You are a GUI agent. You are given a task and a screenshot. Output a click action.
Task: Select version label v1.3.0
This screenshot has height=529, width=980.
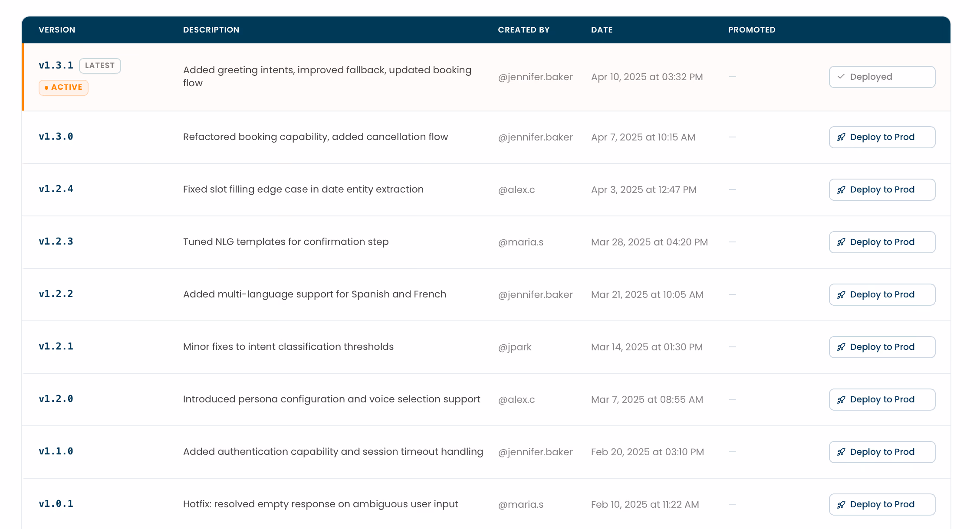56,137
